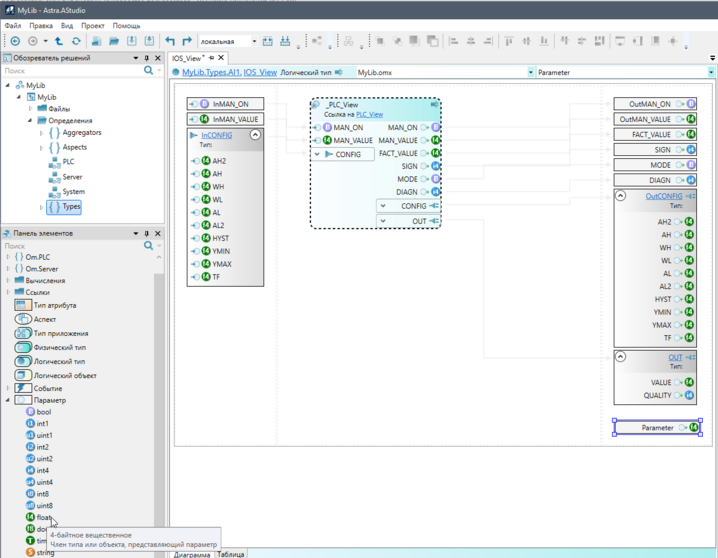Expand the Событие tree node
The width and height of the screenshot is (718, 558).
(x=8, y=388)
